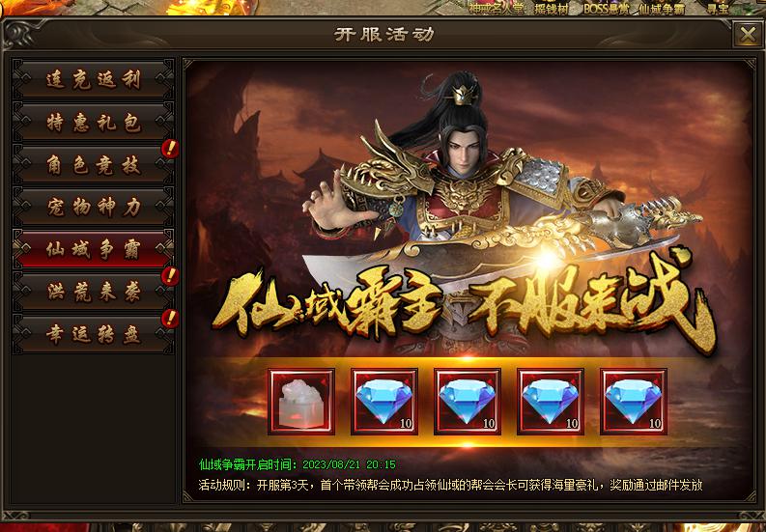Select the 角色竞技 activity tab
This screenshot has height=532, width=766.
click(x=94, y=164)
